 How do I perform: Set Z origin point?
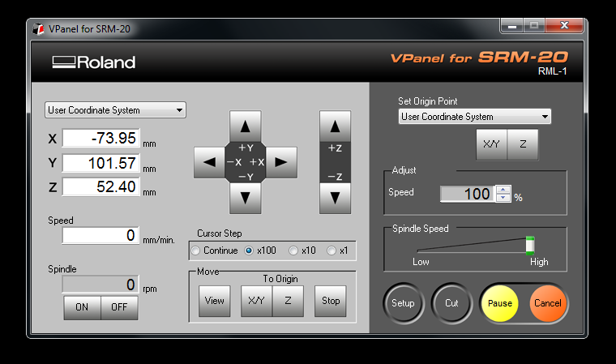click(523, 144)
